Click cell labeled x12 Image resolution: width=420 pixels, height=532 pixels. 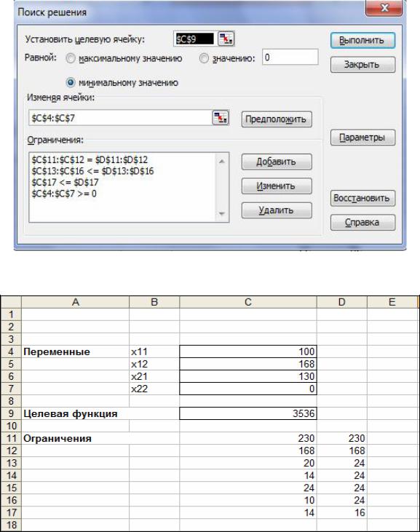(x=154, y=364)
